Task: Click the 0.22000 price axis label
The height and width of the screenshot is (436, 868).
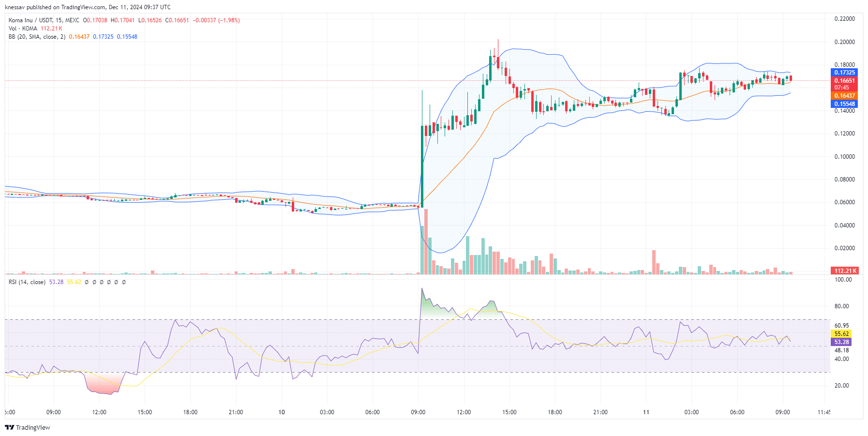Action: [x=844, y=19]
